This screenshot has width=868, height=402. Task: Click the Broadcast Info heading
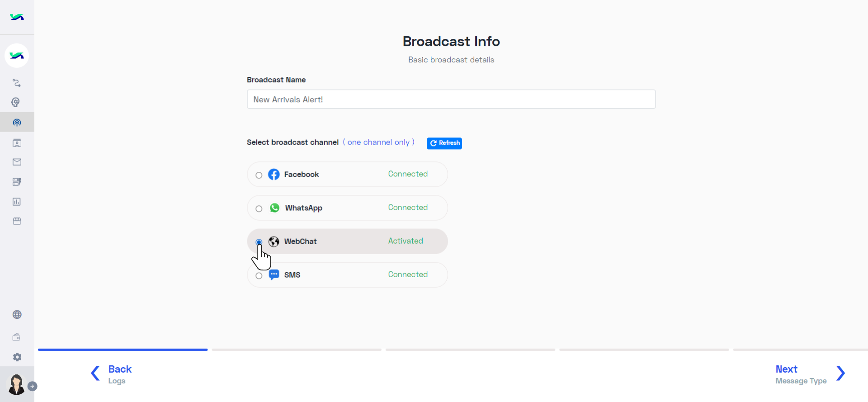click(x=451, y=42)
